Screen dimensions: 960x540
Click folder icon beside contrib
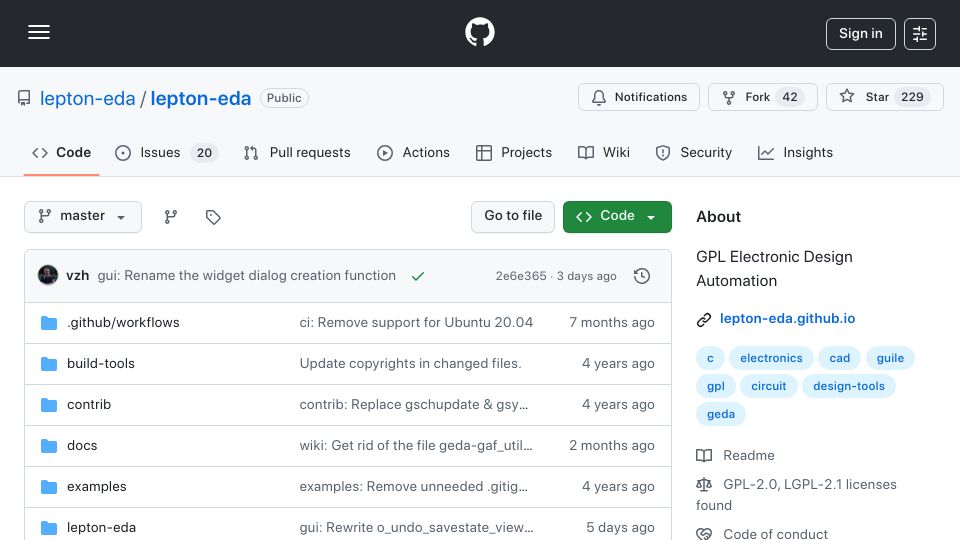48,405
